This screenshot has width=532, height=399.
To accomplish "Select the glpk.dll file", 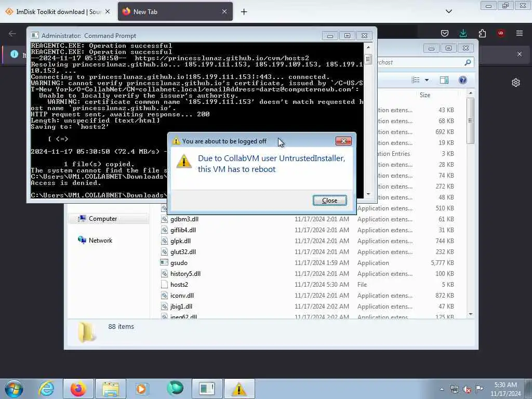I will tap(180, 241).
